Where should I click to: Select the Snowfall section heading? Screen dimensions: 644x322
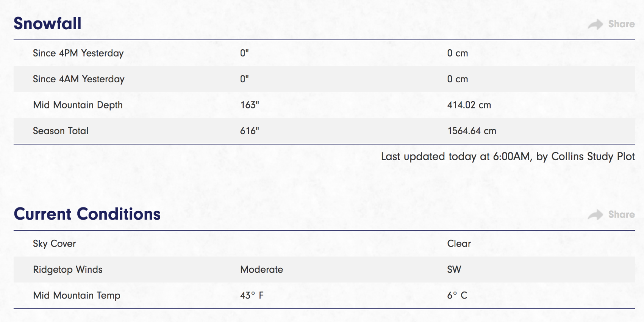(48, 24)
